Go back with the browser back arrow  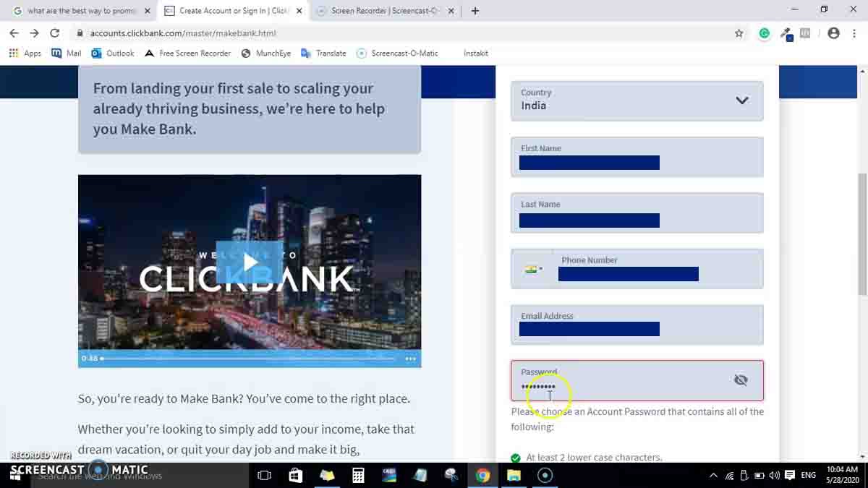(14, 33)
